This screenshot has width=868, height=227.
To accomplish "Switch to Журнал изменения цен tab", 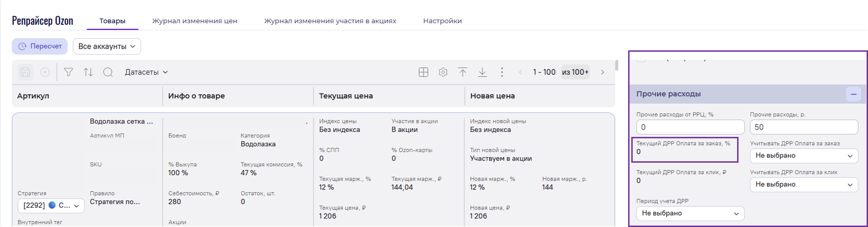I will point(194,21).
